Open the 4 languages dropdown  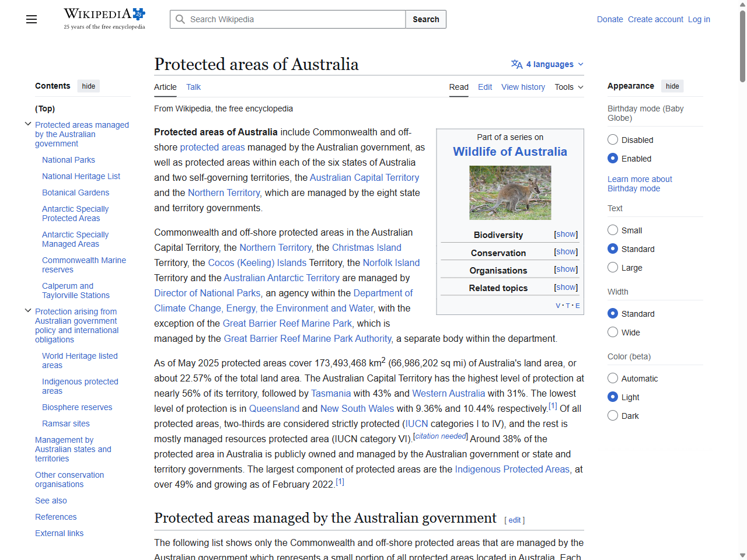[x=547, y=64]
